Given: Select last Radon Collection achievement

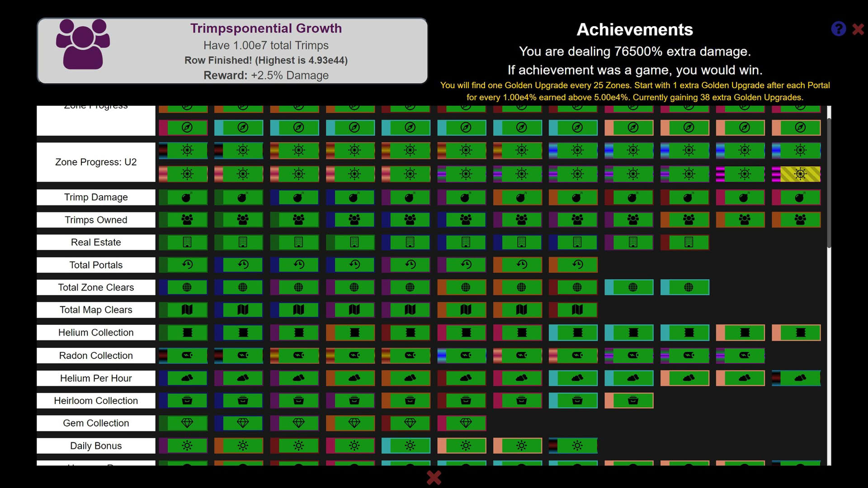Looking at the screenshot, I should [x=741, y=356].
